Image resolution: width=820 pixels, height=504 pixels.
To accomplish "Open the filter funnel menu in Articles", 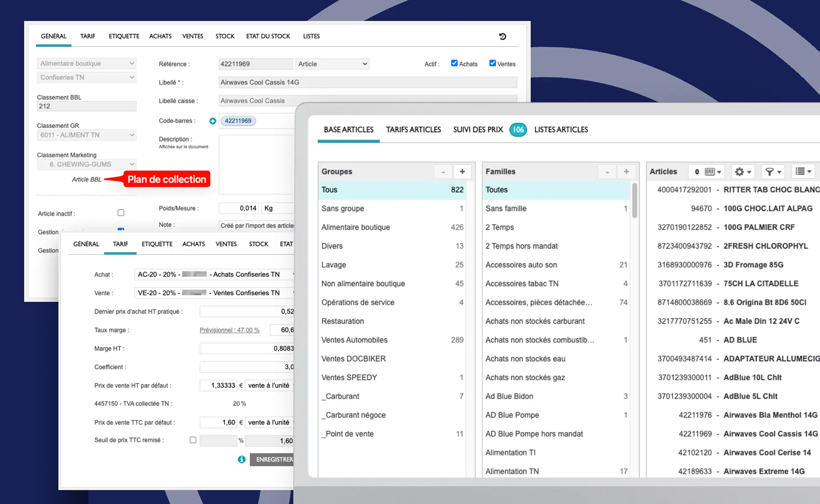I will (x=773, y=172).
